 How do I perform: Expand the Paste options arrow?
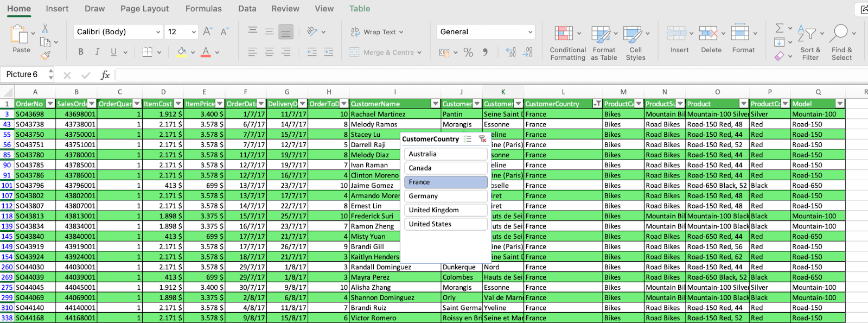pos(33,33)
